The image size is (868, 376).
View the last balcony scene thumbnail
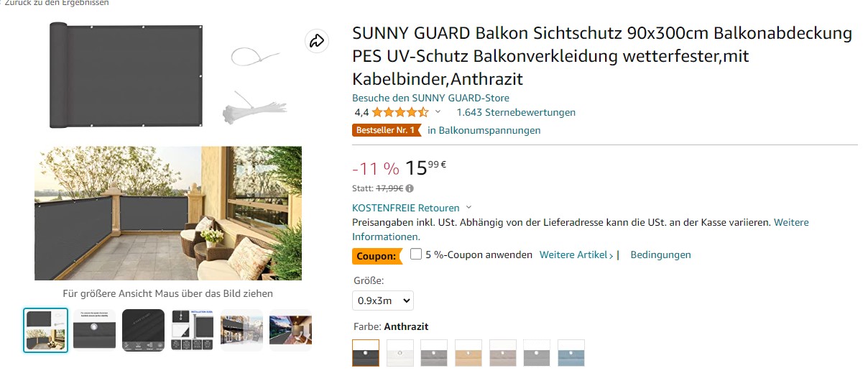click(x=290, y=330)
